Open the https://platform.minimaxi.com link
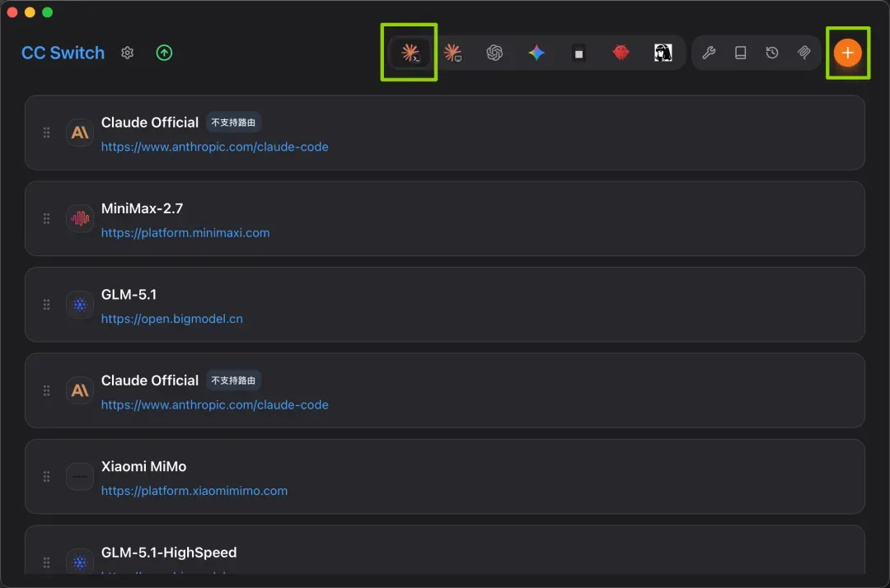This screenshot has width=890, height=588. [x=185, y=233]
